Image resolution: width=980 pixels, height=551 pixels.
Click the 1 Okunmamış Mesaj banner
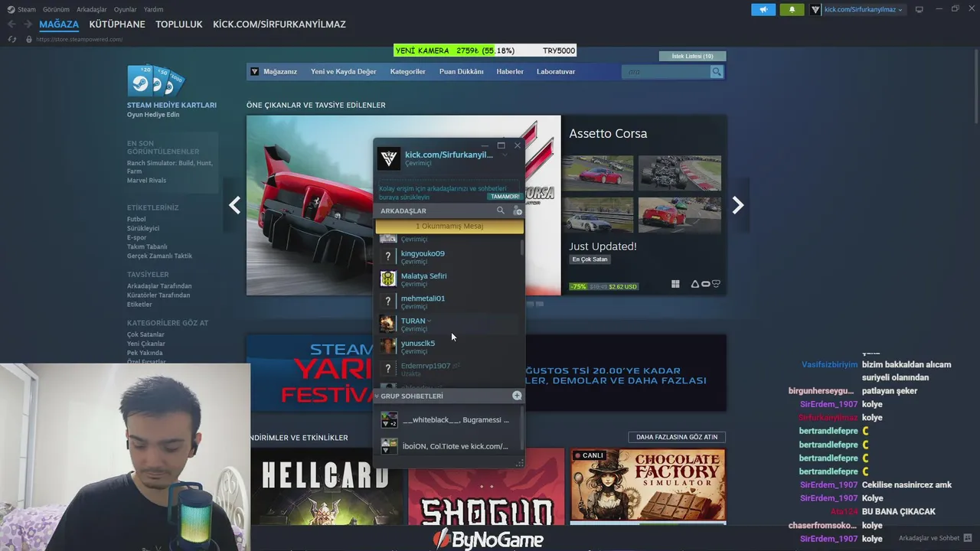(449, 227)
